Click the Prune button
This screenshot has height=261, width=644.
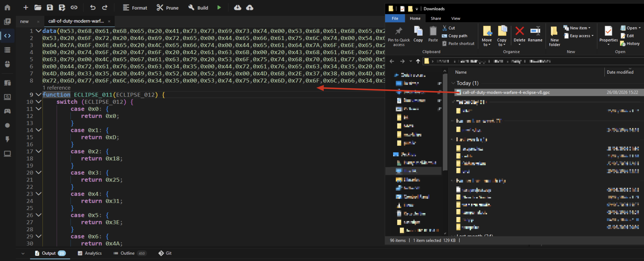click(168, 8)
